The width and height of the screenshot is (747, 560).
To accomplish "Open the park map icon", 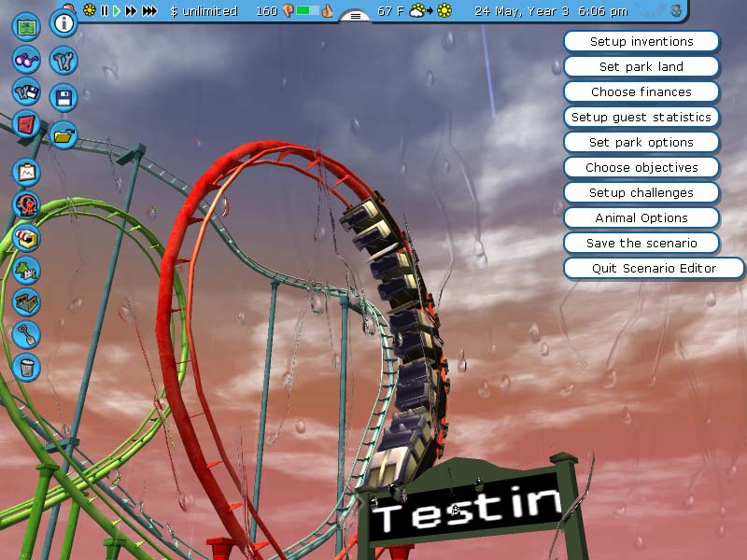I will pos(27,26).
